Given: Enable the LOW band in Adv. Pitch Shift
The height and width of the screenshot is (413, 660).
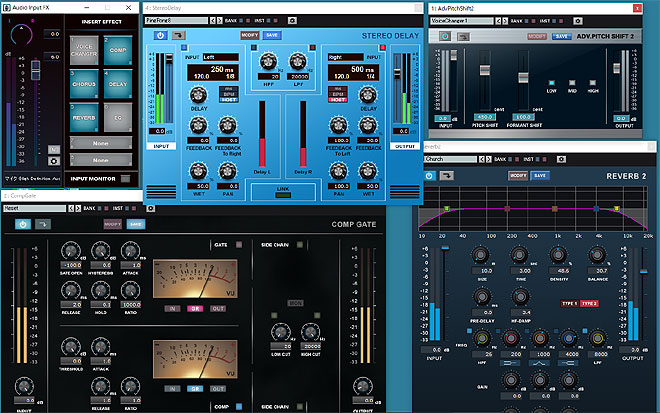Looking at the screenshot, I should pos(551,83).
